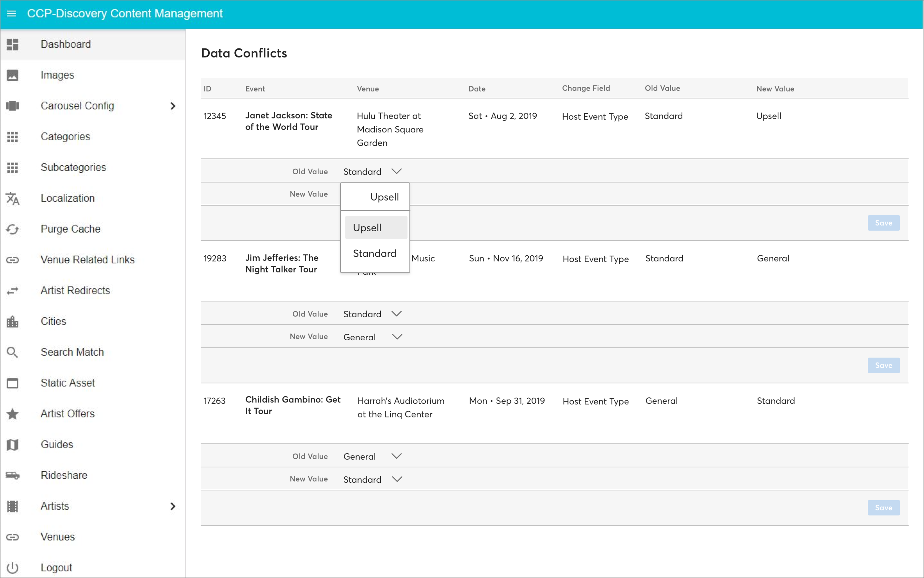This screenshot has height=578, width=924.
Task: Select Purge Cache in sidebar
Action: point(92,229)
